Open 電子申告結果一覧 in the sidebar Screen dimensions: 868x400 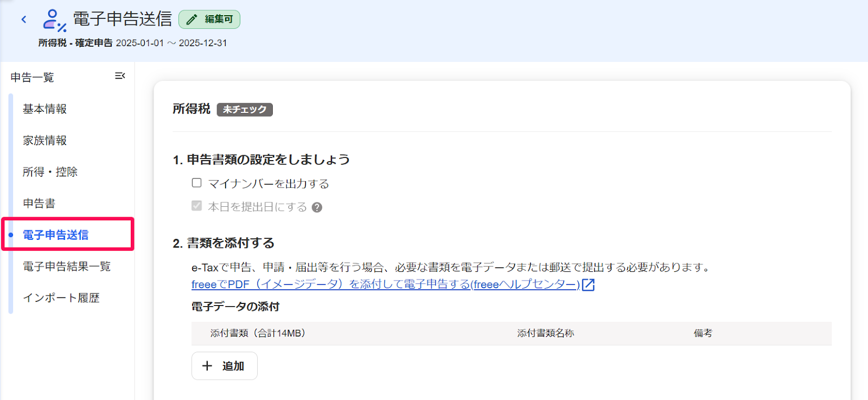(67, 266)
